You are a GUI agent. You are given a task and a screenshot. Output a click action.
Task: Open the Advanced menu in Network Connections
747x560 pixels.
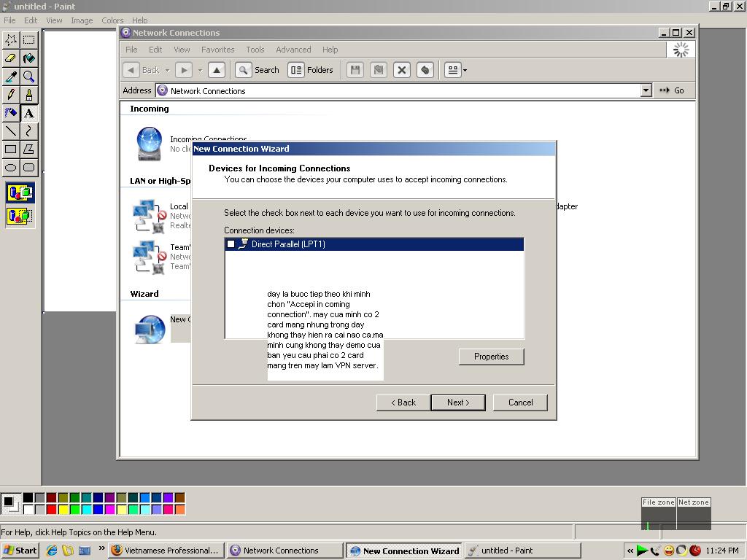pyautogui.click(x=293, y=50)
